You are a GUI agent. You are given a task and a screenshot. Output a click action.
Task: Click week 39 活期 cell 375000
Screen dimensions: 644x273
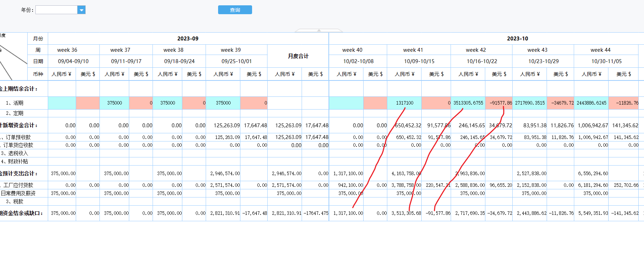tap(223, 103)
